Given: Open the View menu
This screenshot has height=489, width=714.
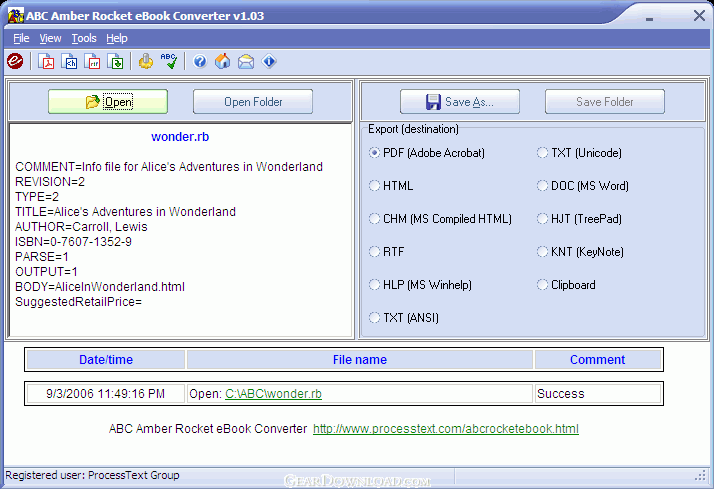Looking at the screenshot, I should click(x=50, y=38).
